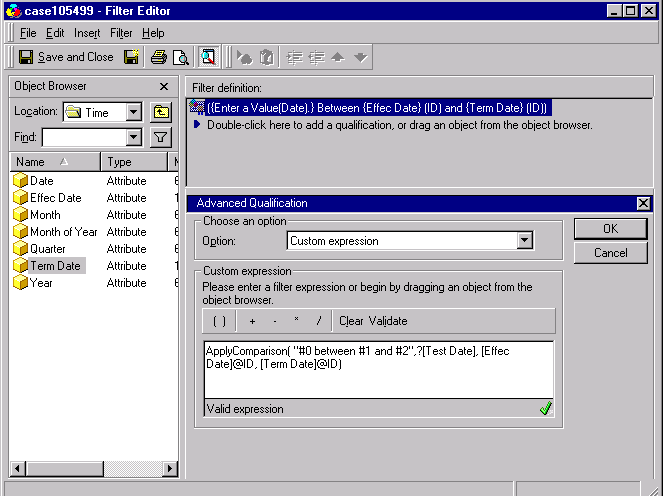The width and height of the screenshot is (664, 496).
Task: Expand the Find dropdown arrow
Action: click(134, 137)
